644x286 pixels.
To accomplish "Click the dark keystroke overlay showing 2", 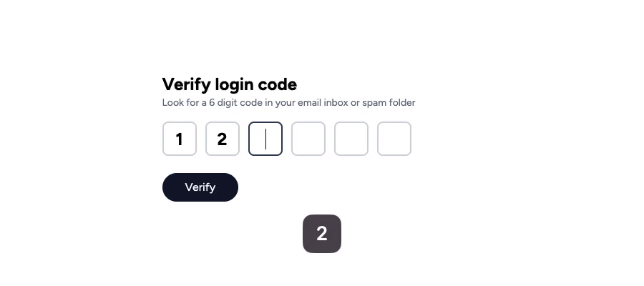I will [x=322, y=234].
